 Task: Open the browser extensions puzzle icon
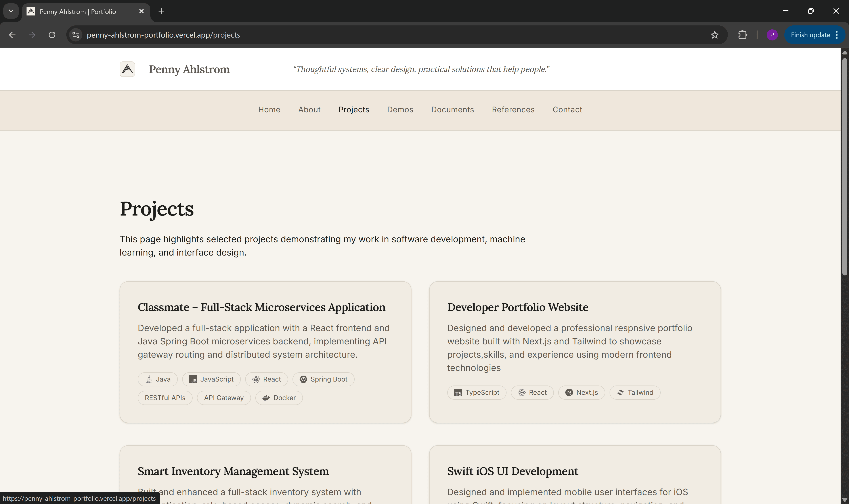pyautogui.click(x=743, y=35)
